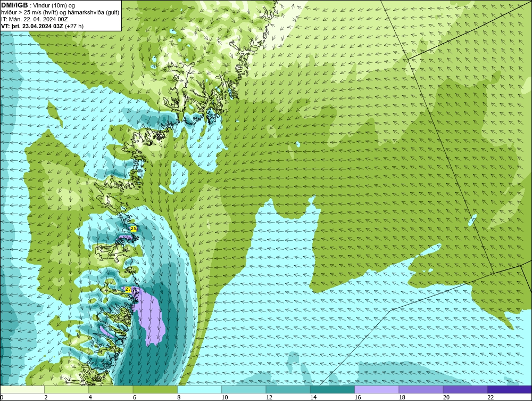The height and width of the screenshot is (401, 532).
Task: Click the lavender 16–18 m/s legend swatch
Action: (x=377, y=389)
